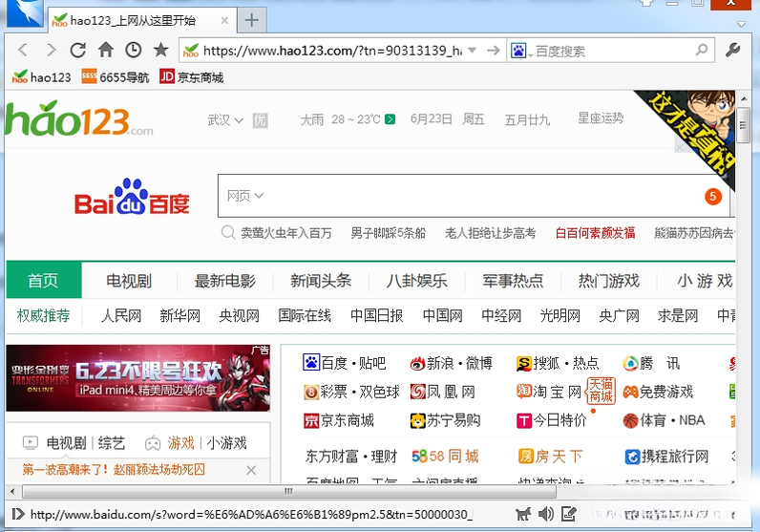Click the vertical scrollbar thumb
Viewport: 760px width, 532px height.
pyautogui.click(x=743, y=126)
